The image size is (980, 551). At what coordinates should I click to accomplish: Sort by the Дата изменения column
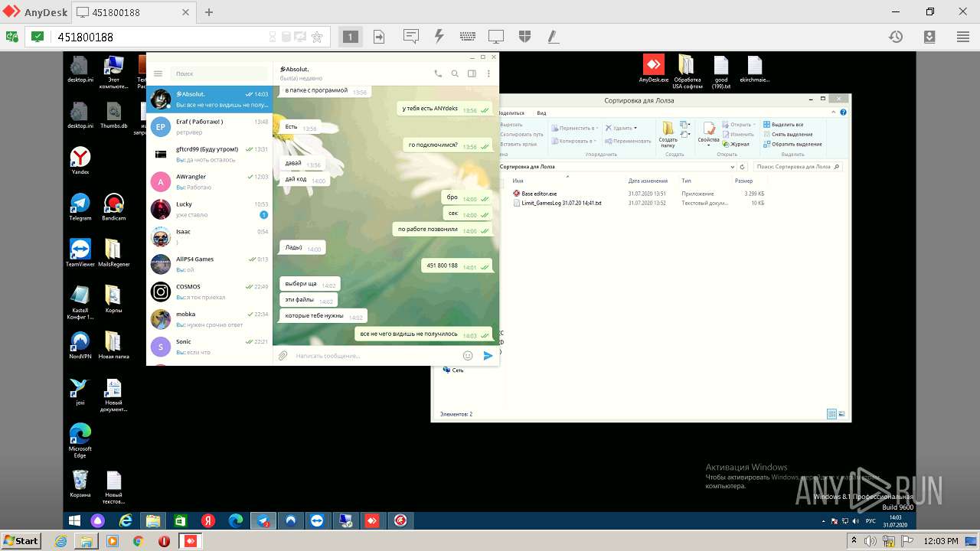[647, 181]
